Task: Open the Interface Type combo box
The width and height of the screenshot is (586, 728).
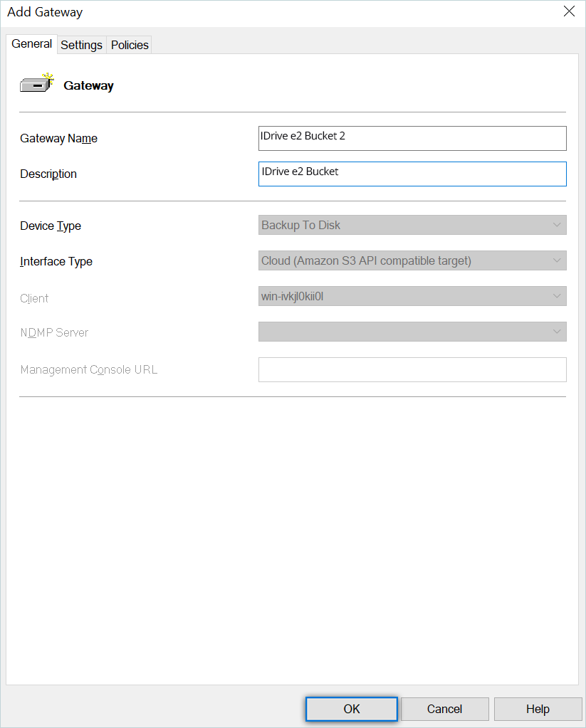Action: coord(412,261)
